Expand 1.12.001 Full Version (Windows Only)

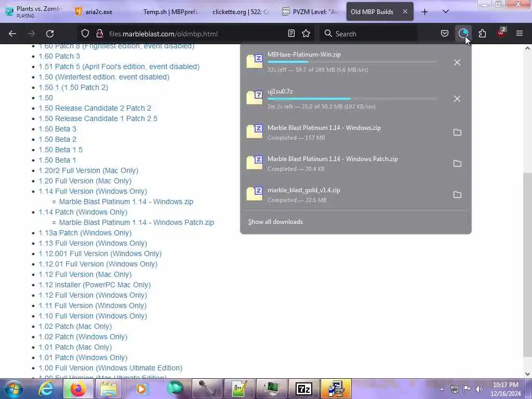[x=100, y=254]
